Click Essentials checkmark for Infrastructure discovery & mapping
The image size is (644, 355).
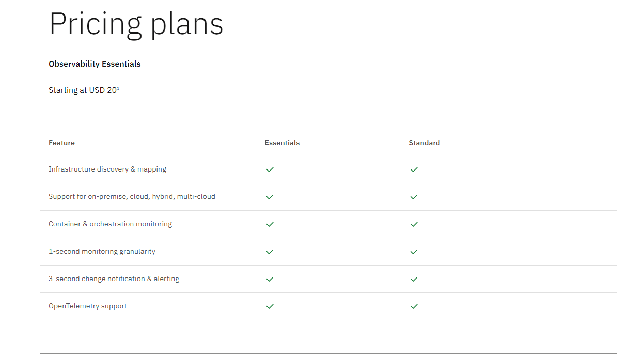click(270, 169)
